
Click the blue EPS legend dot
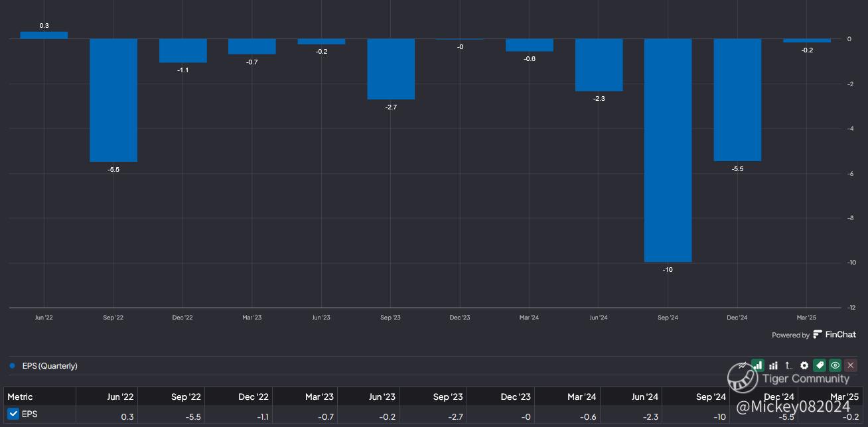(13, 366)
